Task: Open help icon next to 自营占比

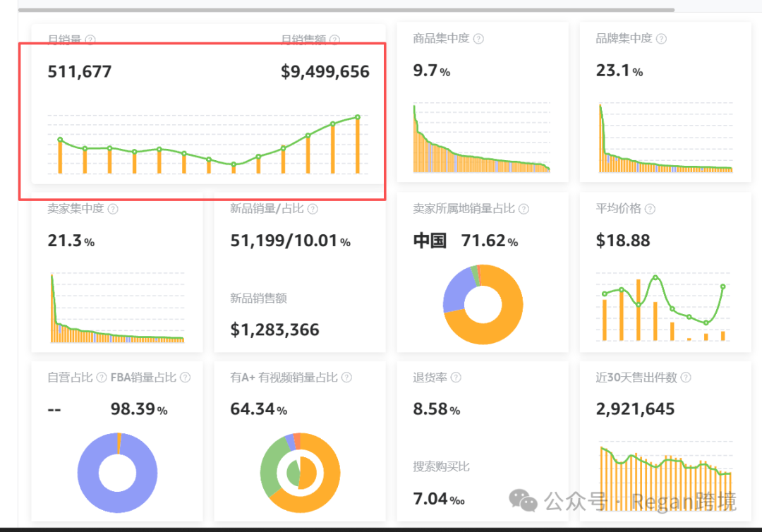Action: (x=102, y=377)
